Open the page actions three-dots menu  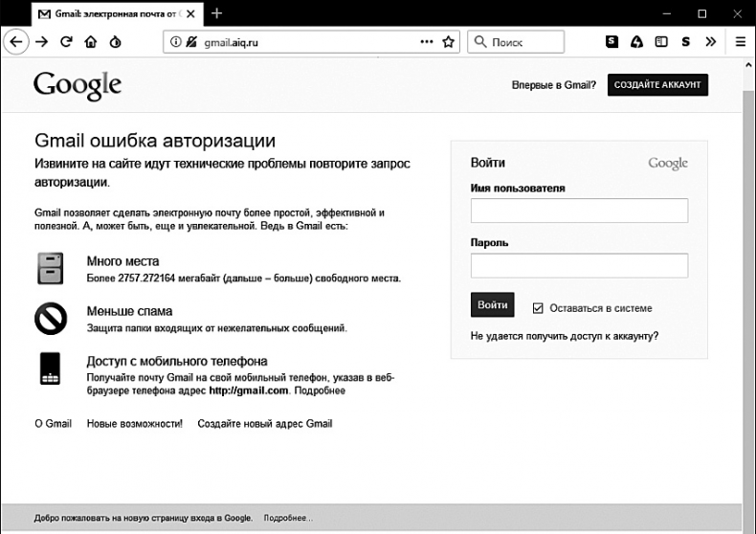click(x=426, y=42)
